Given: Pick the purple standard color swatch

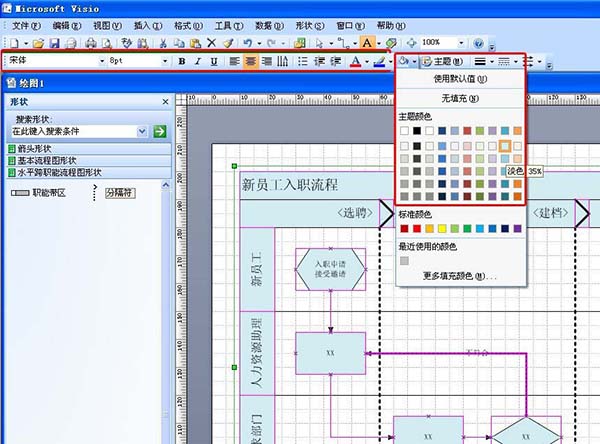Looking at the screenshot, I should pos(517,229).
